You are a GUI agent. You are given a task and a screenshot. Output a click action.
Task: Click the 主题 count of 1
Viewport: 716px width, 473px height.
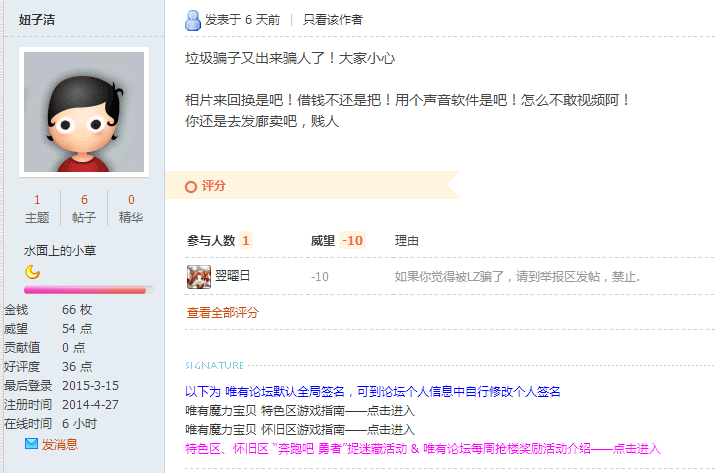37,200
